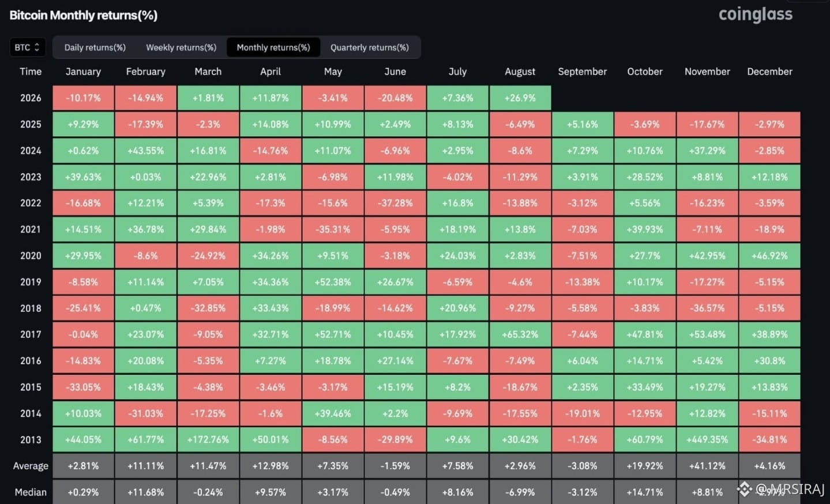The image size is (830, 504).
Task: Click the -6.99% August median cell
Action: [x=520, y=492]
